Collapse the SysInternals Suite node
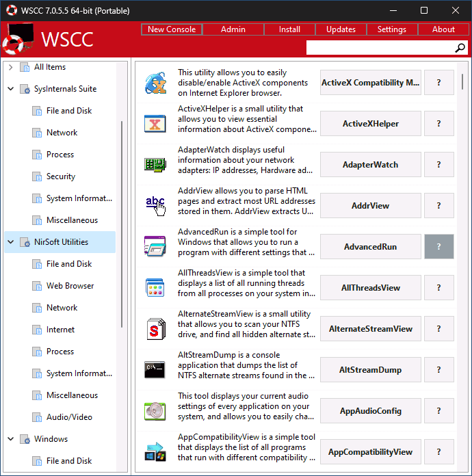 [11, 89]
